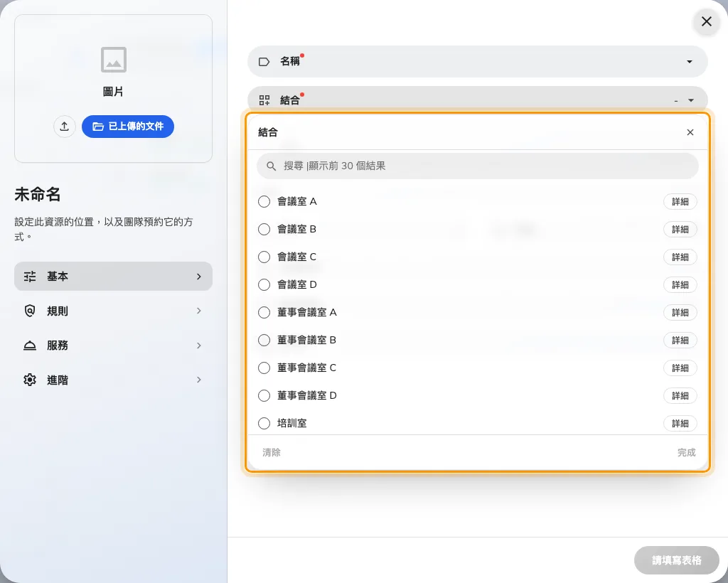Screen dimensions: 728x583
Task: Click the image placeholder icon
Action: [x=114, y=60]
